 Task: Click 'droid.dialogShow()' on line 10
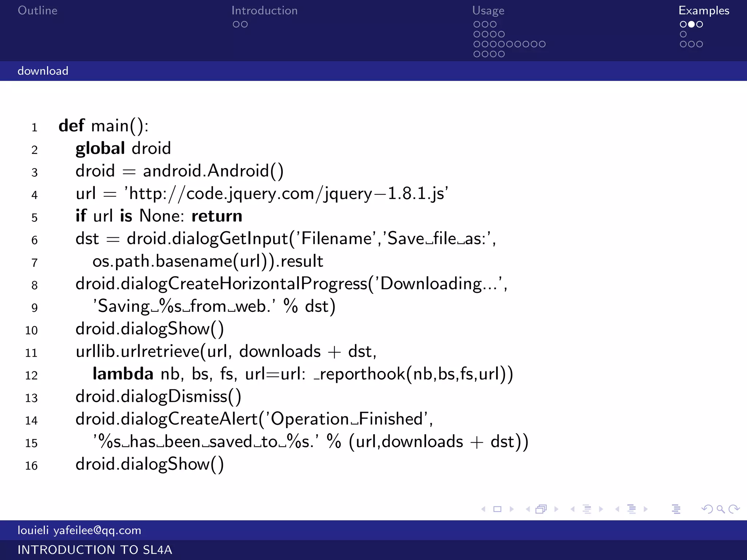(x=150, y=329)
